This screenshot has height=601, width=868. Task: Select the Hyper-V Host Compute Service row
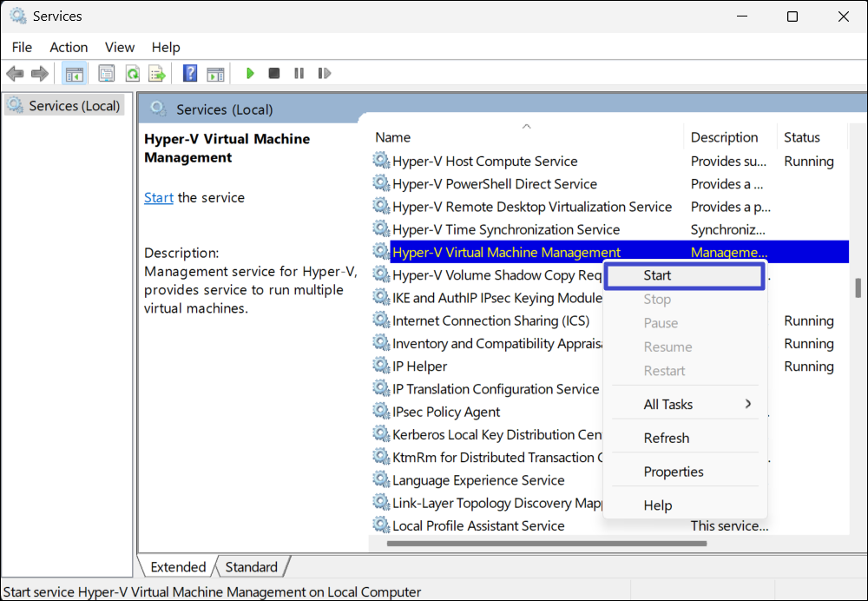(x=484, y=162)
